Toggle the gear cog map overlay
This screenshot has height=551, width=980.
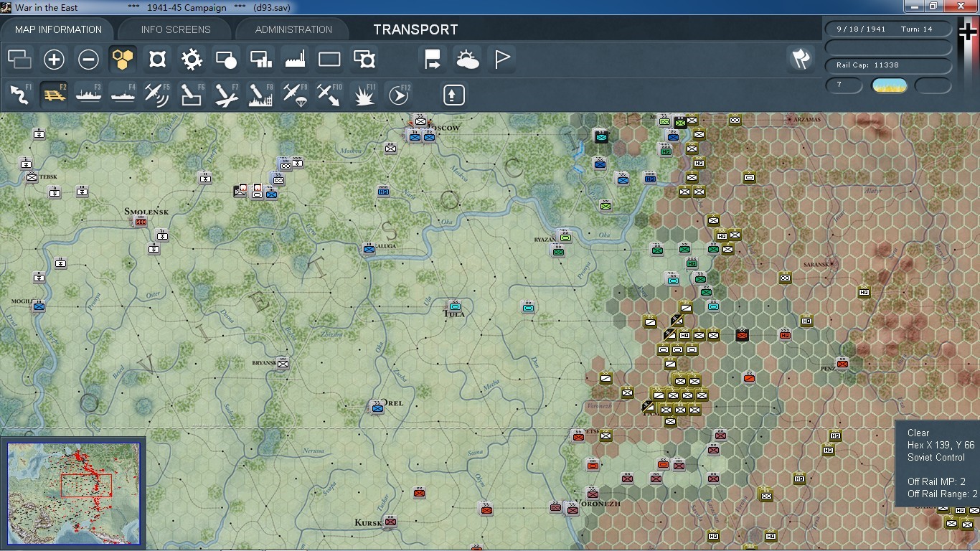(192, 60)
